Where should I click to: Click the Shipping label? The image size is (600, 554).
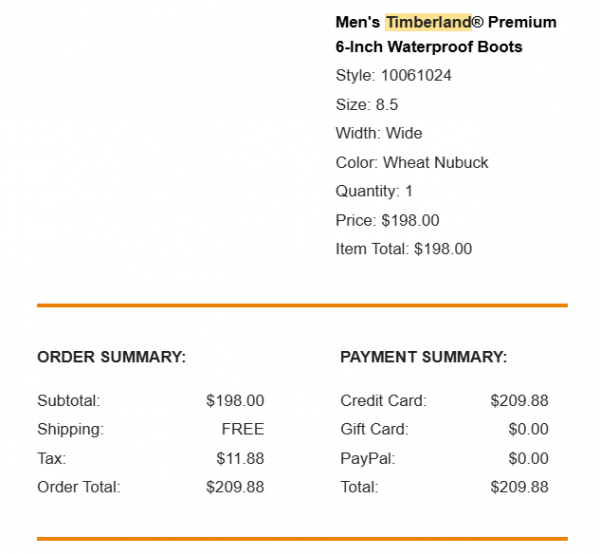click(70, 429)
